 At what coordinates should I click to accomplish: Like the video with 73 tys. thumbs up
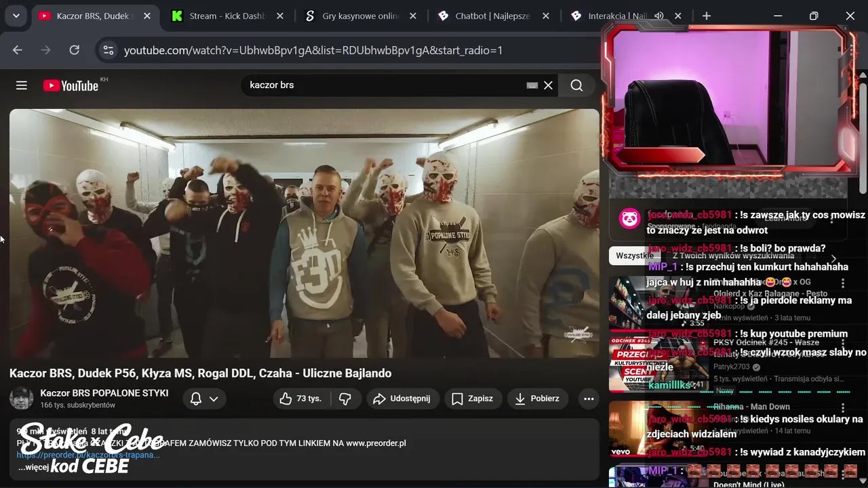point(300,399)
